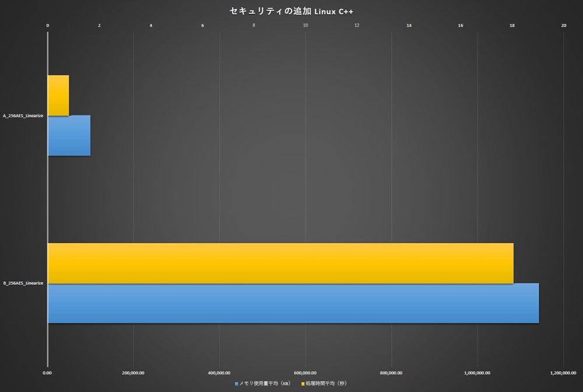583x392 pixels.
Task: Click the yellow legend swatch for 処理時間平均
Action: tap(303, 384)
